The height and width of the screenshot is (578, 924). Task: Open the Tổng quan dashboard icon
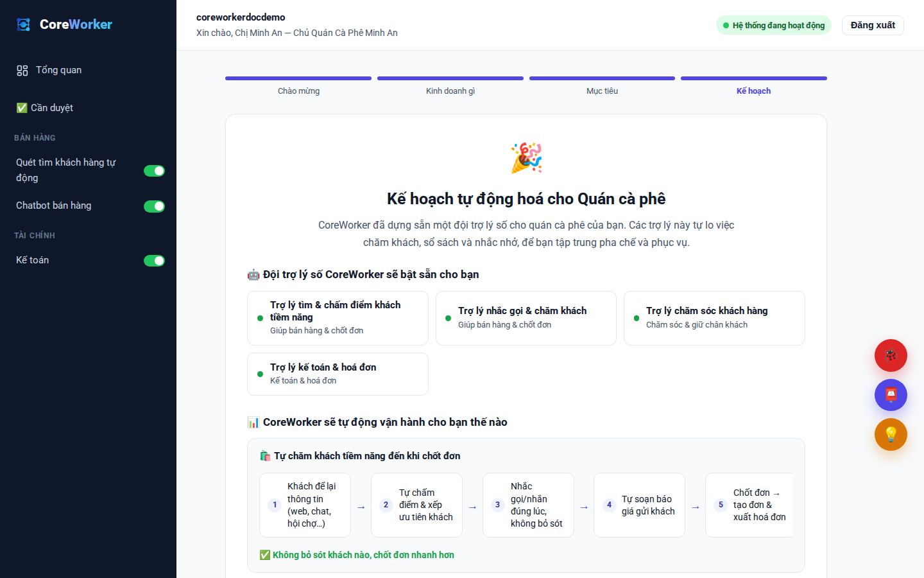pos(22,71)
